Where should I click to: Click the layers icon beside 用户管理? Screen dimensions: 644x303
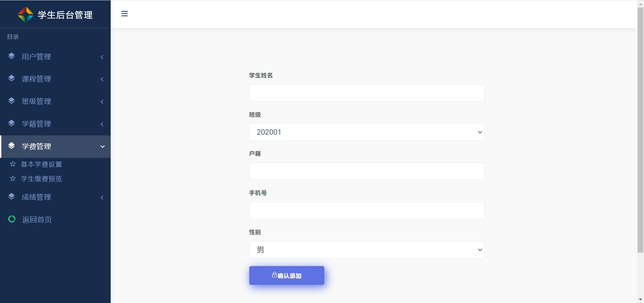pyautogui.click(x=11, y=56)
